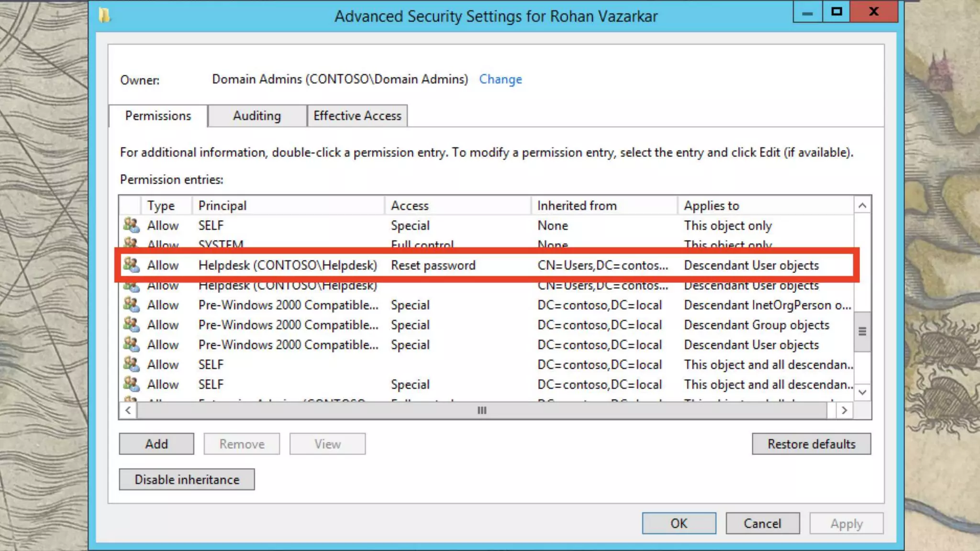This screenshot has height=551, width=980.
Task: Click the horizontal scrollbar thumb
Action: click(x=481, y=410)
